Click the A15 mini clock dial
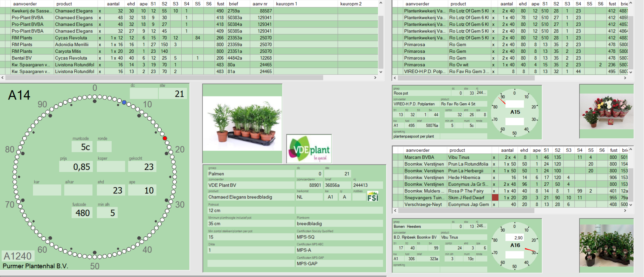The image size is (644, 277). click(x=514, y=113)
